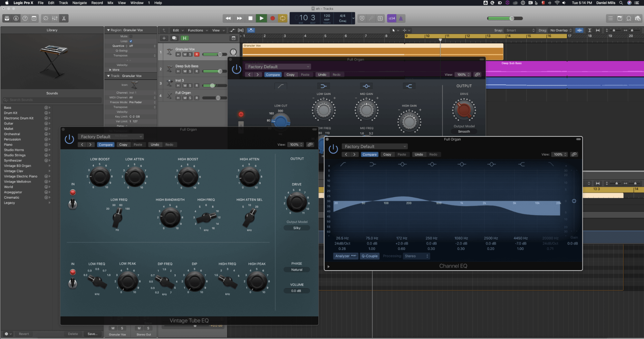Toggle the purple Metronome button
This screenshot has width=644, height=339.
[x=401, y=18]
